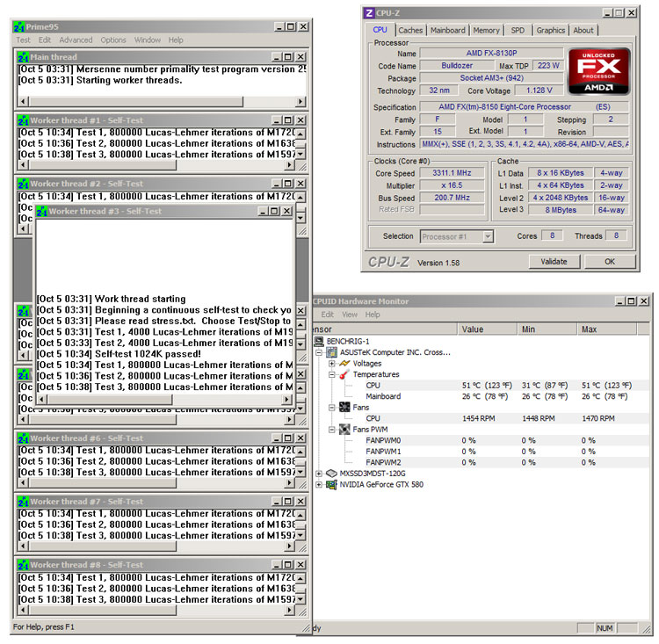Collapse the Temperatures tree node
The height and width of the screenshot is (644, 659).
(x=331, y=374)
